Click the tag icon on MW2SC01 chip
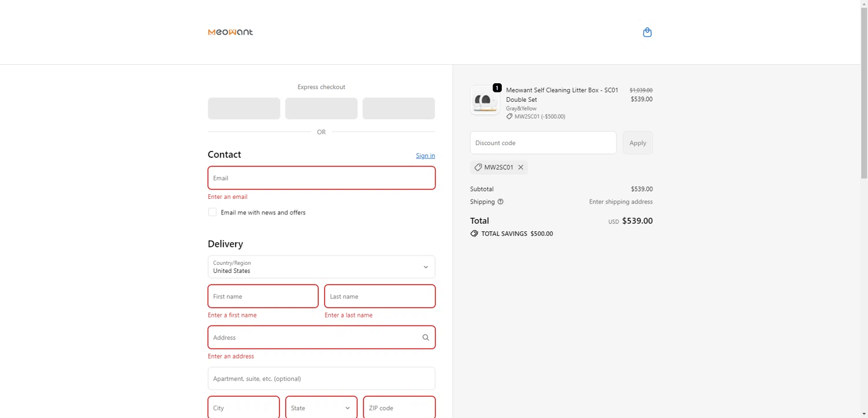 pyautogui.click(x=478, y=168)
